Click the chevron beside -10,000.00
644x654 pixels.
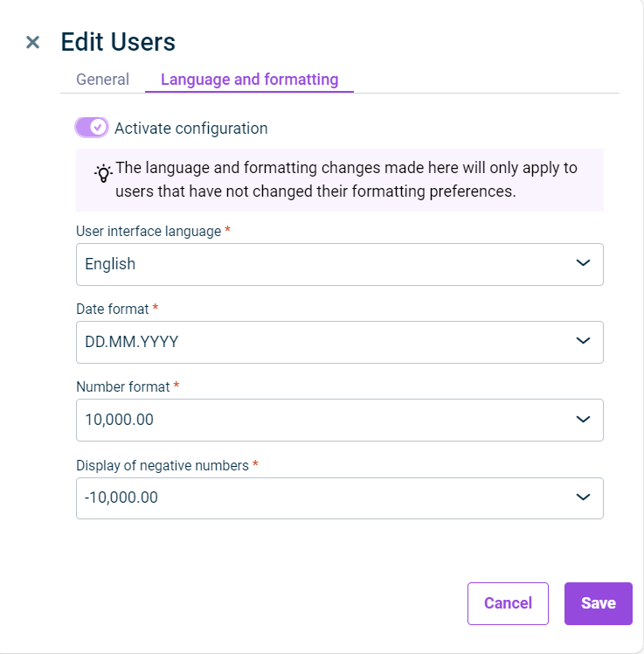583,497
